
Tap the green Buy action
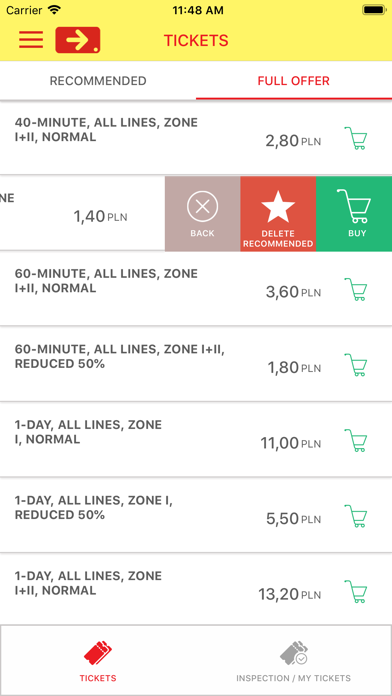click(x=354, y=214)
